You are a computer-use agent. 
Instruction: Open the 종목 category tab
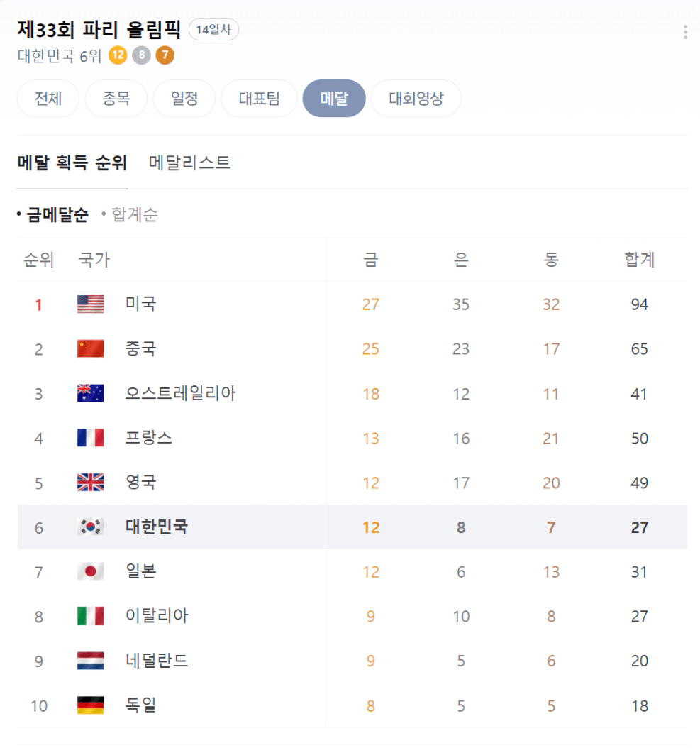coord(116,99)
